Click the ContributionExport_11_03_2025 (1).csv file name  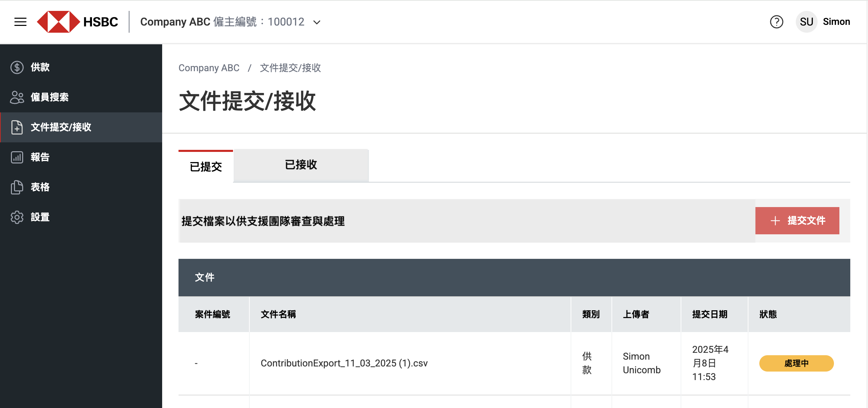(344, 363)
